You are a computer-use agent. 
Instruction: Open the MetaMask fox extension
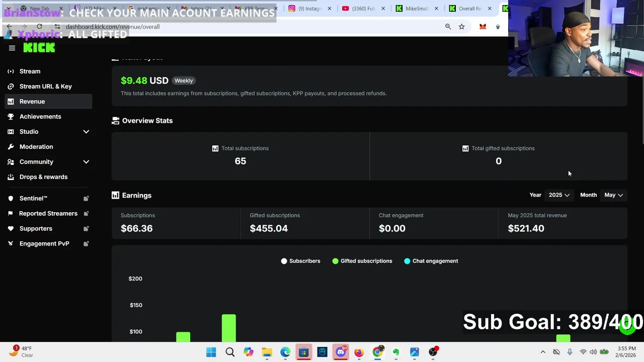[x=482, y=27]
